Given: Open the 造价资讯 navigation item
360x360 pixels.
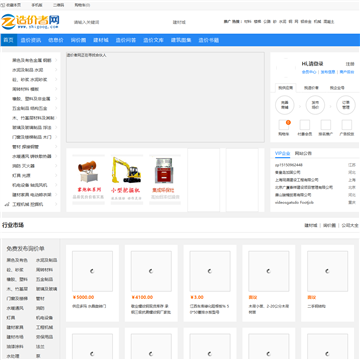Looking at the screenshot, I should coord(31,40).
